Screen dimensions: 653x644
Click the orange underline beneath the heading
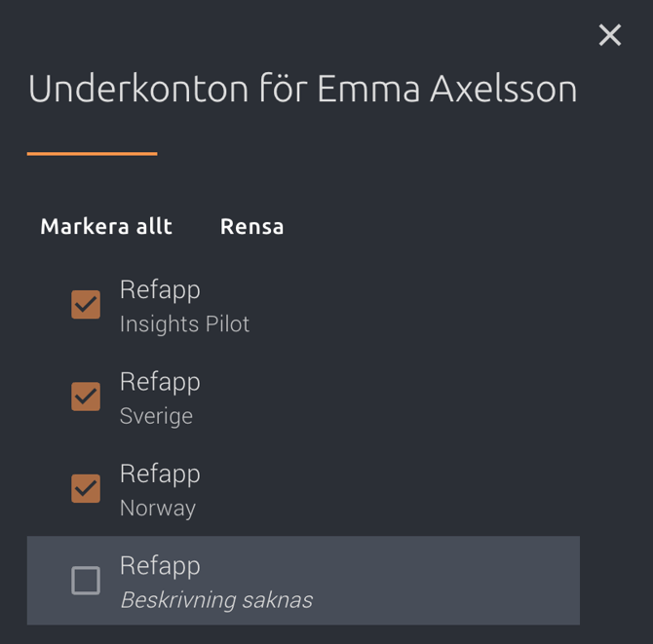click(92, 154)
